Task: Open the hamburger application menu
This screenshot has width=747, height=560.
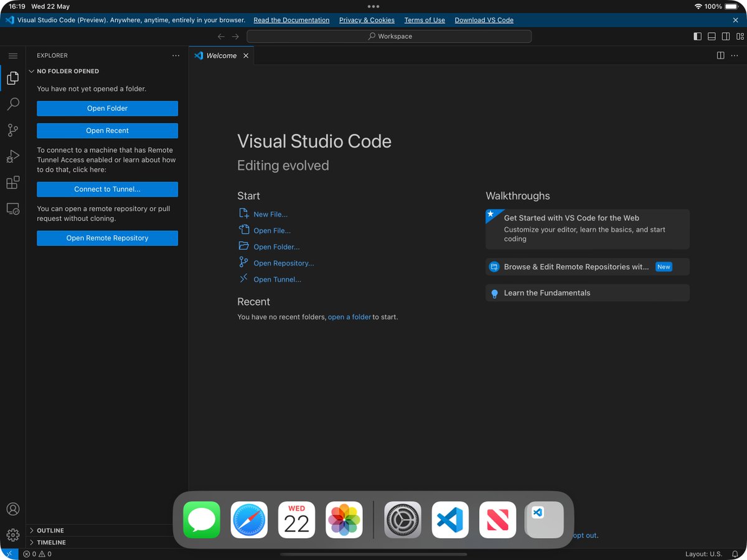Action: pos(12,55)
